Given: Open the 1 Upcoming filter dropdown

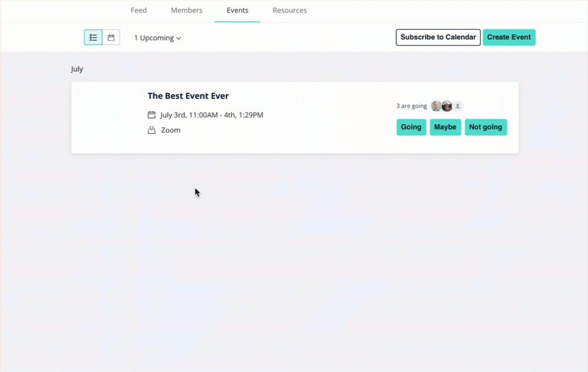Looking at the screenshot, I should [x=158, y=38].
